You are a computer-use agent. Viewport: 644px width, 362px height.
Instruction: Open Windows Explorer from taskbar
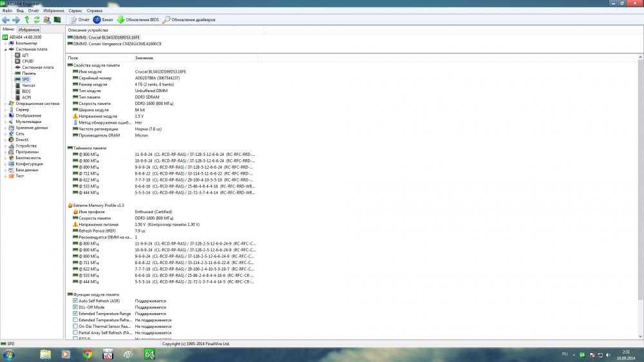(x=46, y=355)
